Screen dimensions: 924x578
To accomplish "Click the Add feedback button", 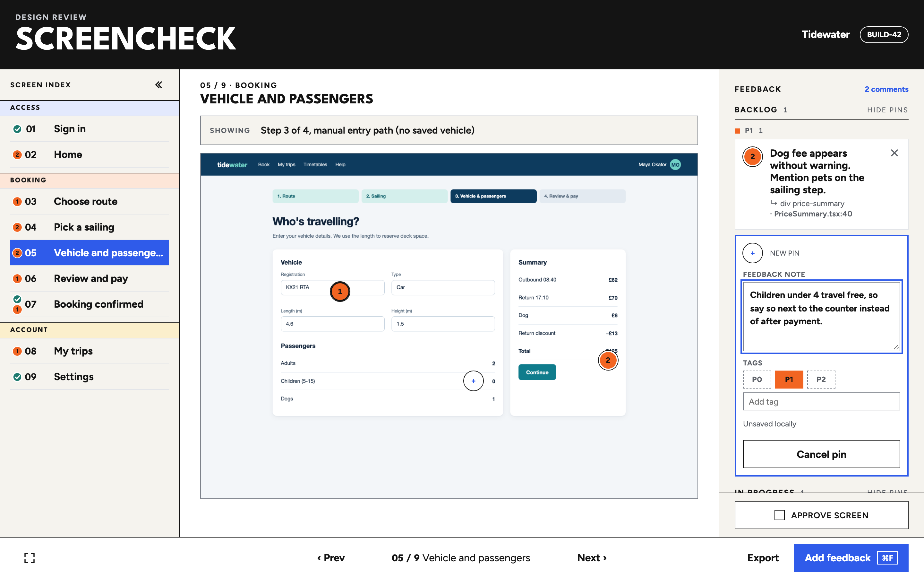I will pyautogui.click(x=851, y=558).
